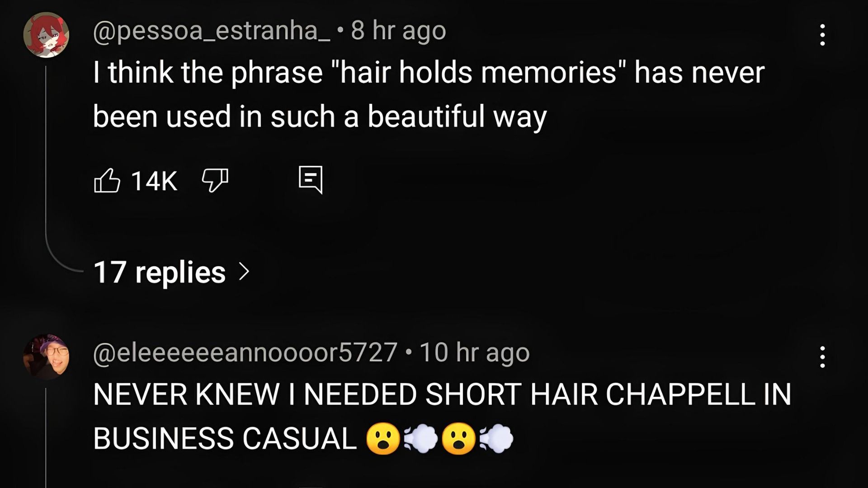Open the "8 hr ago" timestamp link
868x488 pixels.
[398, 31]
